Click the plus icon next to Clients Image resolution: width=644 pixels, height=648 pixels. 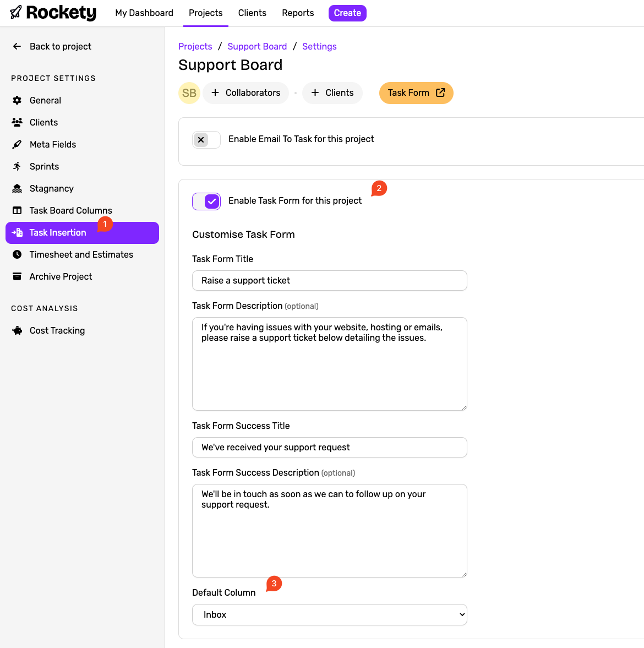[315, 92]
